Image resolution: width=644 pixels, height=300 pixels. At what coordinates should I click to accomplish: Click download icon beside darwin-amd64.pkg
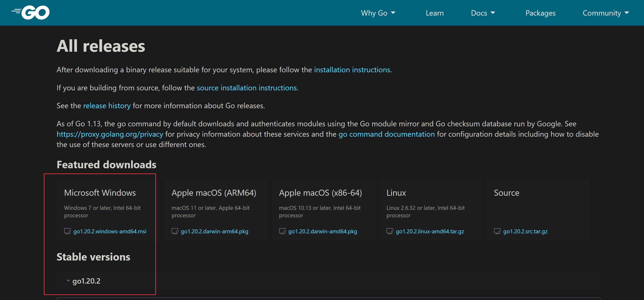(x=282, y=231)
